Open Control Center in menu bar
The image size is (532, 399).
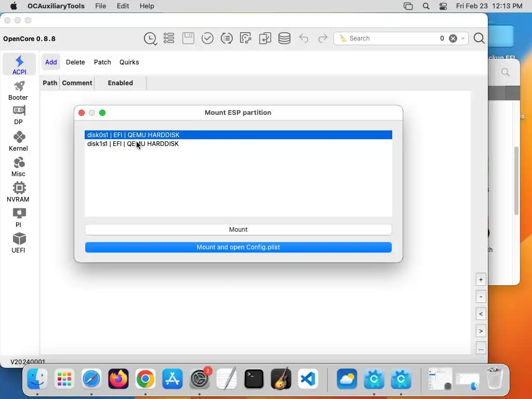[x=443, y=6]
